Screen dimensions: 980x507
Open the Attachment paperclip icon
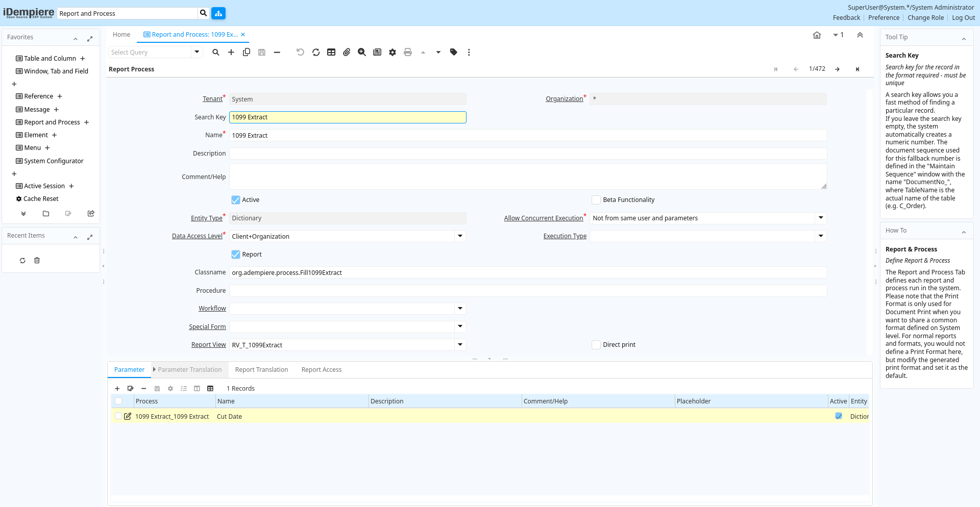pyautogui.click(x=347, y=52)
